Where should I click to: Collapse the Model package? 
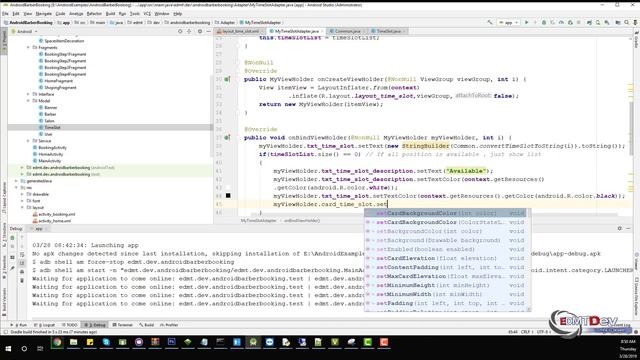coord(28,101)
